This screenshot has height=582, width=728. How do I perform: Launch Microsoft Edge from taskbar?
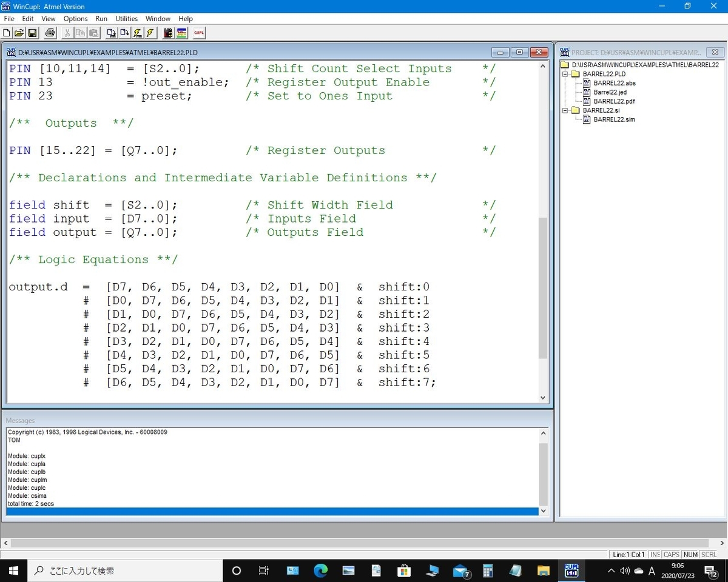click(x=320, y=570)
